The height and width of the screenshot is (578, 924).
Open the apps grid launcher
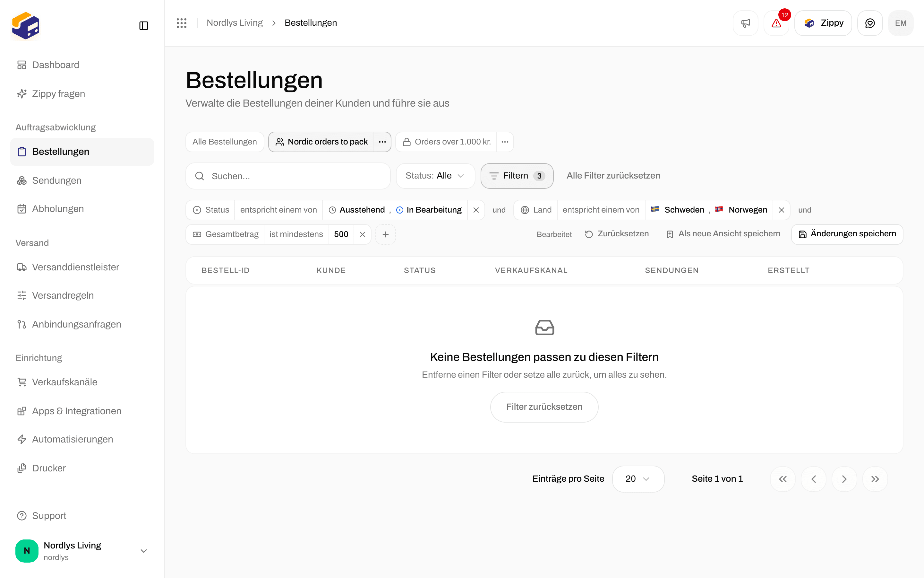[x=181, y=23]
